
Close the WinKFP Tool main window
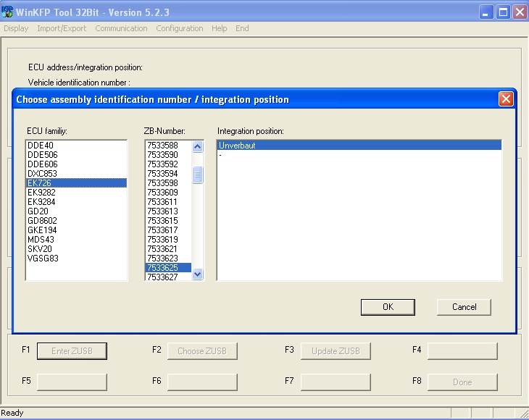[x=520, y=12]
